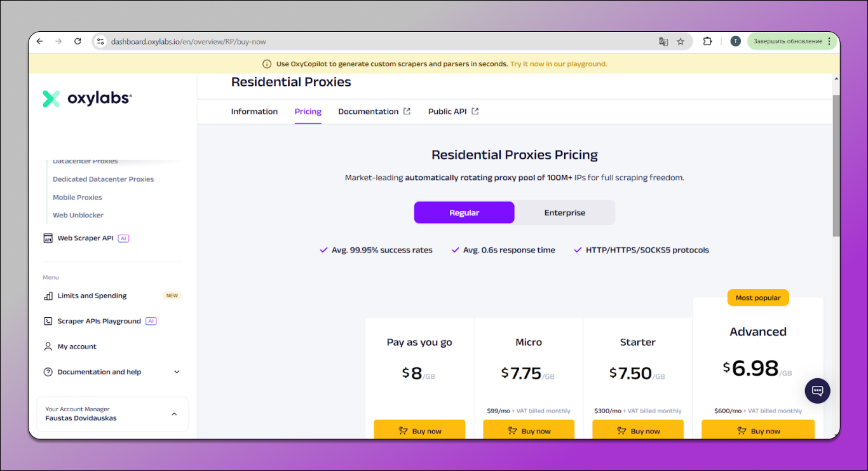The height and width of the screenshot is (471, 868).
Task: Open the Chrome profile avatar
Action: point(735,41)
